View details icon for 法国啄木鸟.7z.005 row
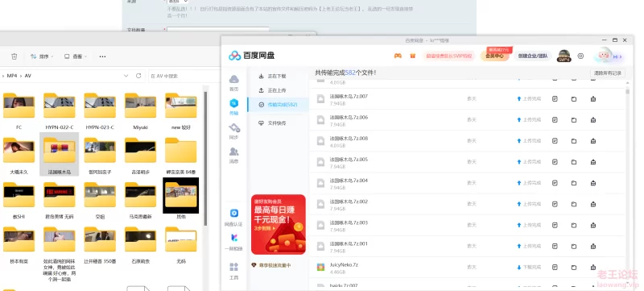Viewport: 644px width, 291px height. 555,162
